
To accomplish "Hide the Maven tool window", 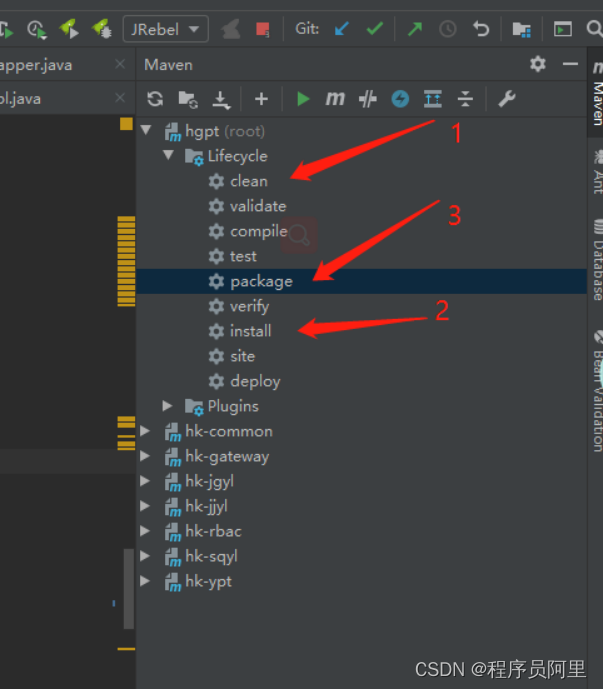I will click(570, 65).
